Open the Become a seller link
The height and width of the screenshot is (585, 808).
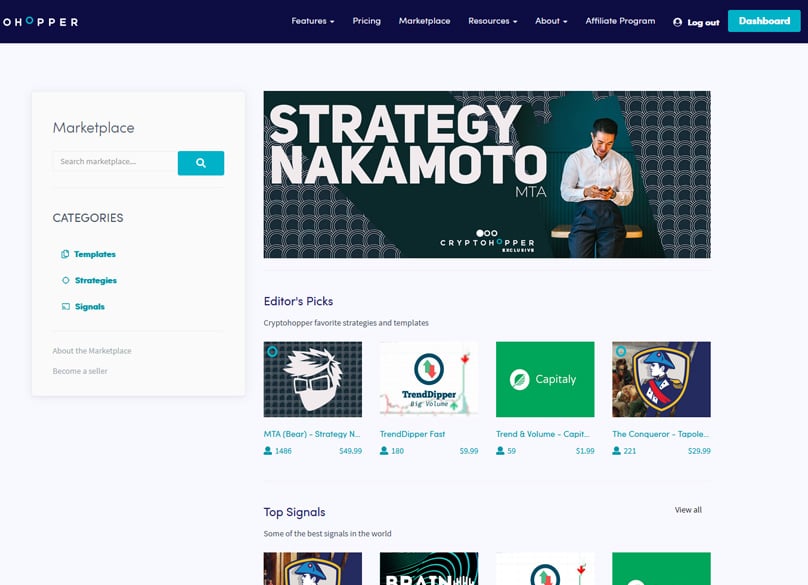click(80, 371)
